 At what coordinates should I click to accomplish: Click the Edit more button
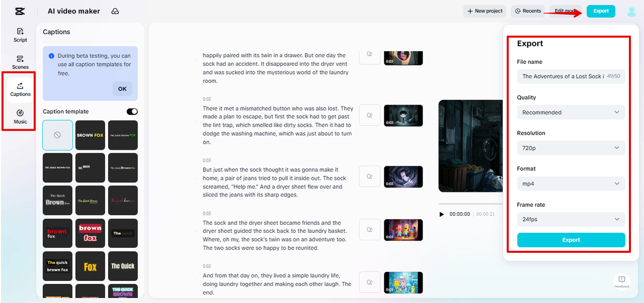566,11
